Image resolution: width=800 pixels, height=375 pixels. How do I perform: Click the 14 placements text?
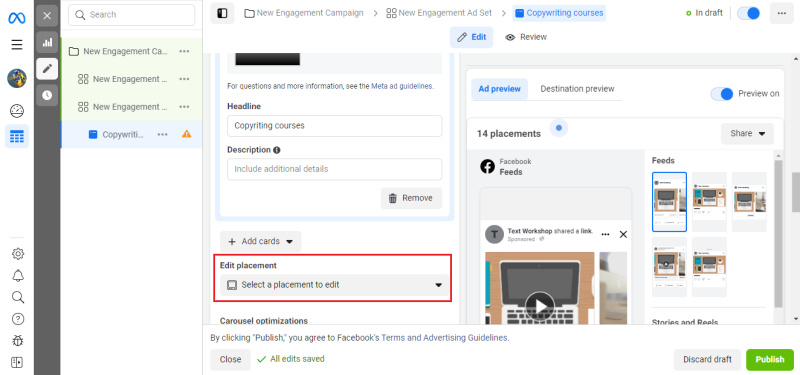(x=509, y=134)
